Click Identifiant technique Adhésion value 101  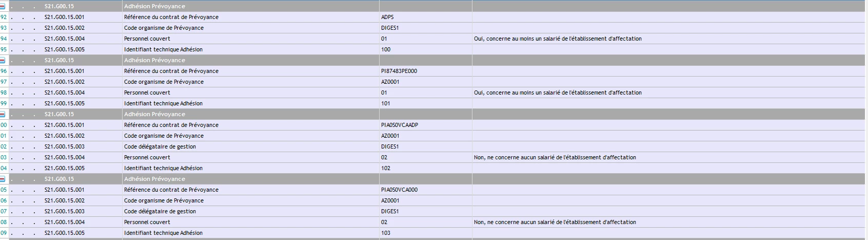(x=386, y=103)
